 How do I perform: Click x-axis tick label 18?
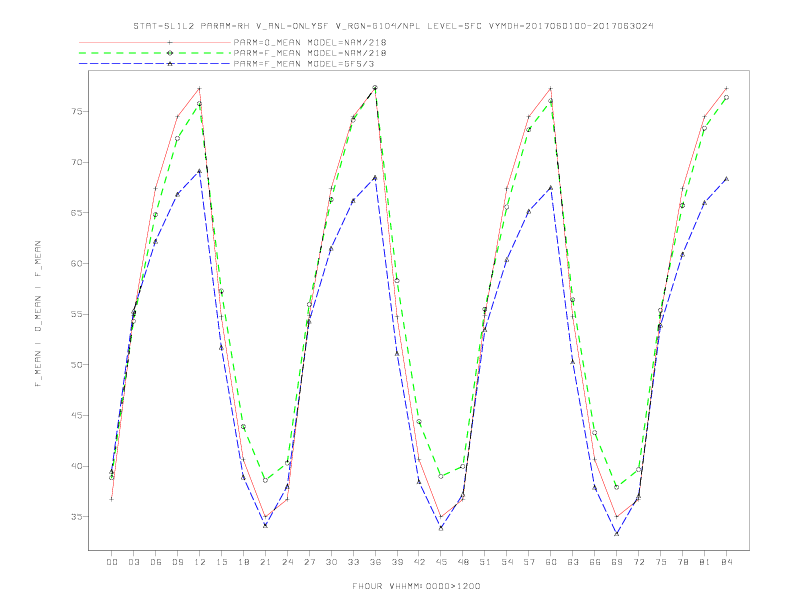coord(243,562)
